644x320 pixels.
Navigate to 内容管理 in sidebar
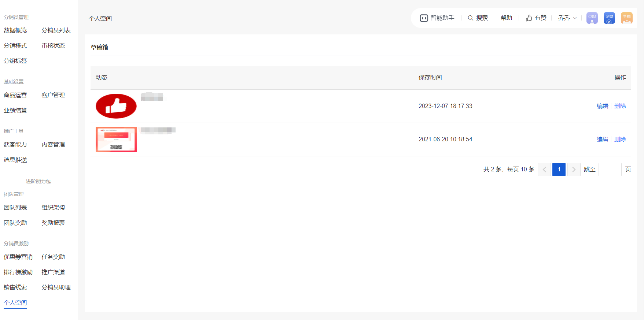[53, 145]
